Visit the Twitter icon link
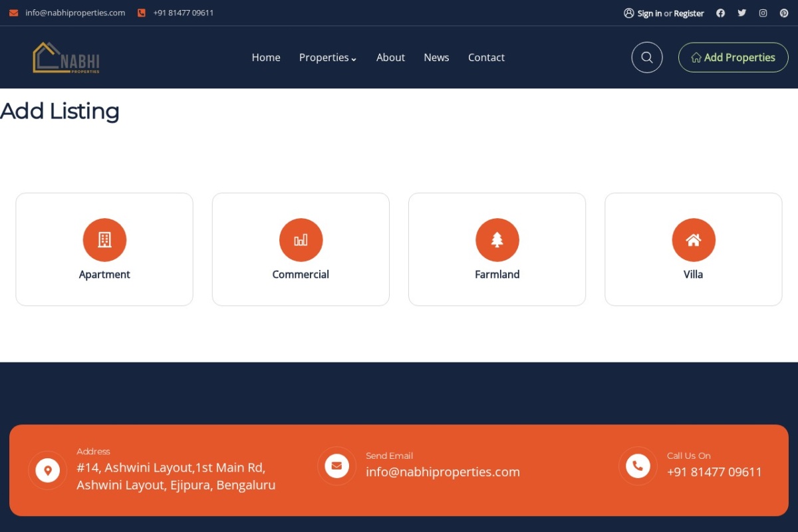This screenshot has height=532, width=798. 741,13
